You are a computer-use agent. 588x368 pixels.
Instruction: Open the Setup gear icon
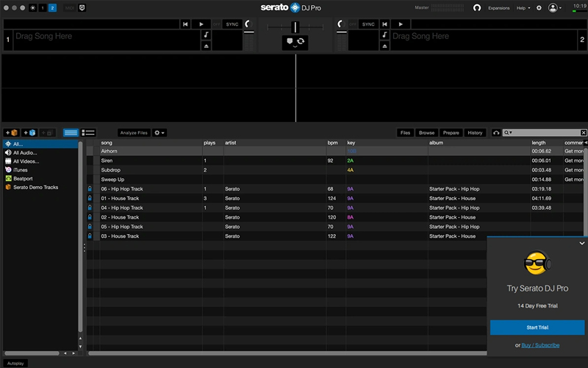(539, 8)
